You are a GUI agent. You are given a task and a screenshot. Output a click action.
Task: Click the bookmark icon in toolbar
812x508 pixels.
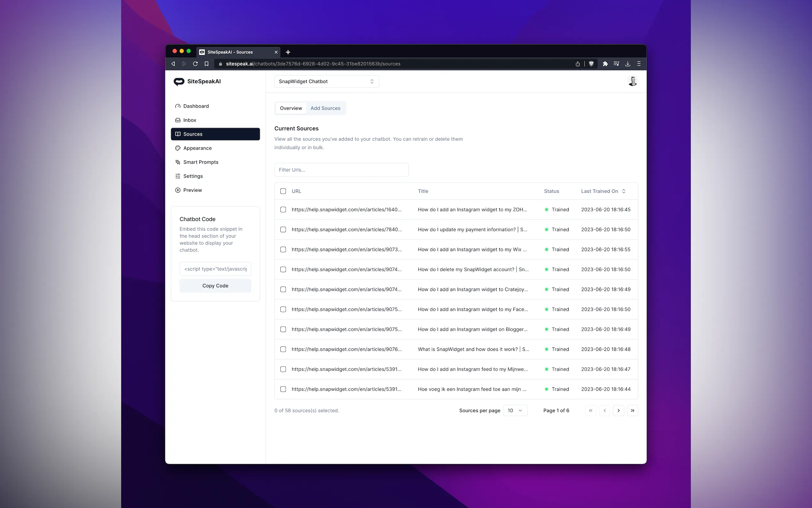pos(207,64)
